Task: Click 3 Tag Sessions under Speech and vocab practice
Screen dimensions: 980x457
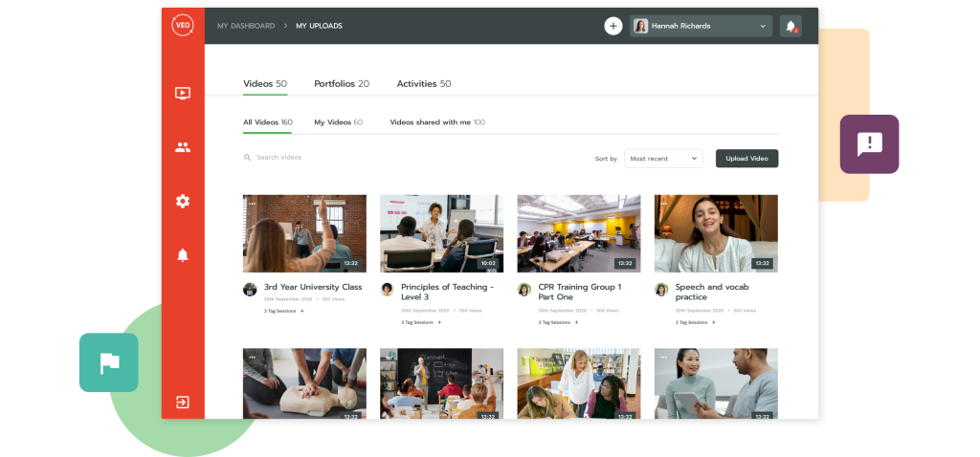Action: (x=691, y=323)
